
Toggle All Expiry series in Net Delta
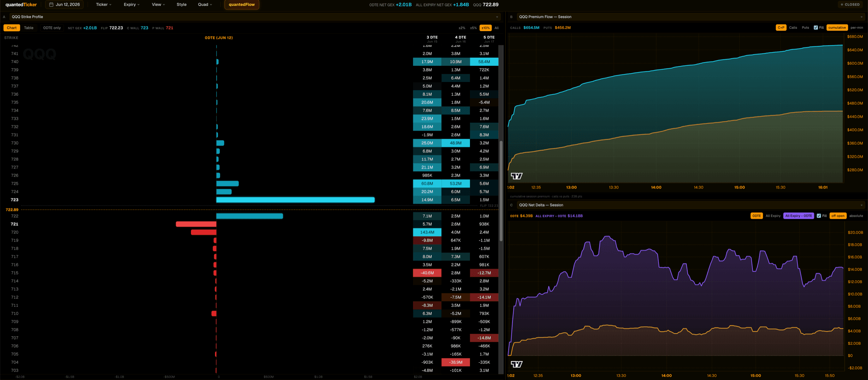[x=773, y=216]
